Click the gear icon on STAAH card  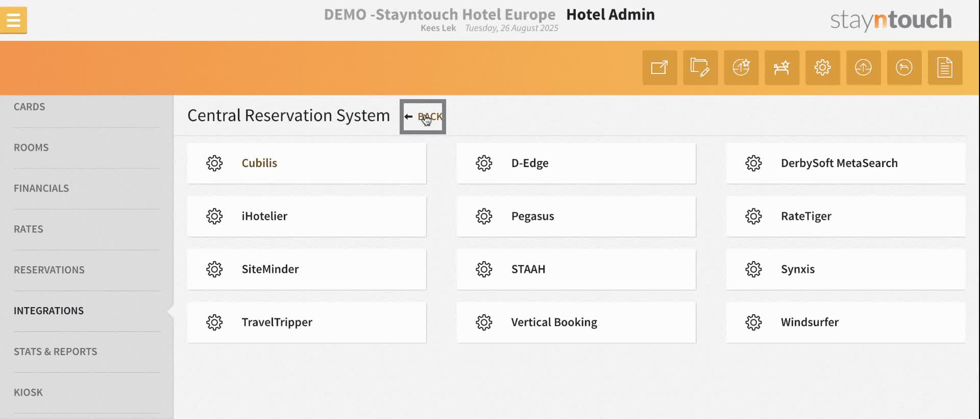coord(484,269)
